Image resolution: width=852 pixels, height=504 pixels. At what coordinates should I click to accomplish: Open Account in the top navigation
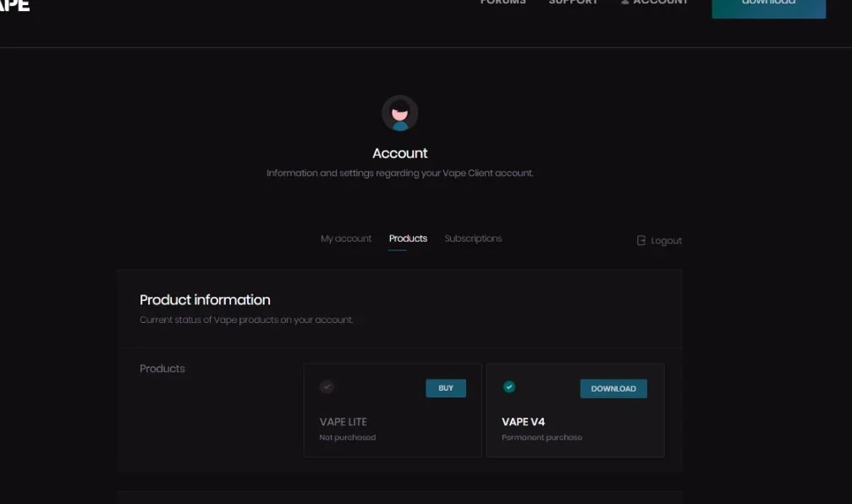pyautogui.click(x=660, y=3)
